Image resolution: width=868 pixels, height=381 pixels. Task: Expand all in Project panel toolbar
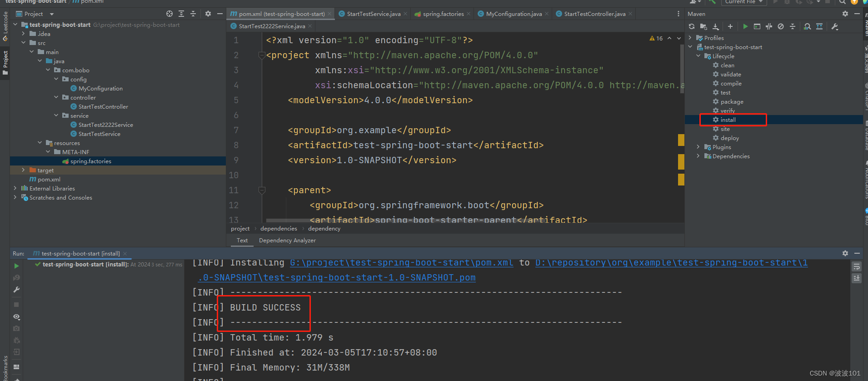[181, 14]
